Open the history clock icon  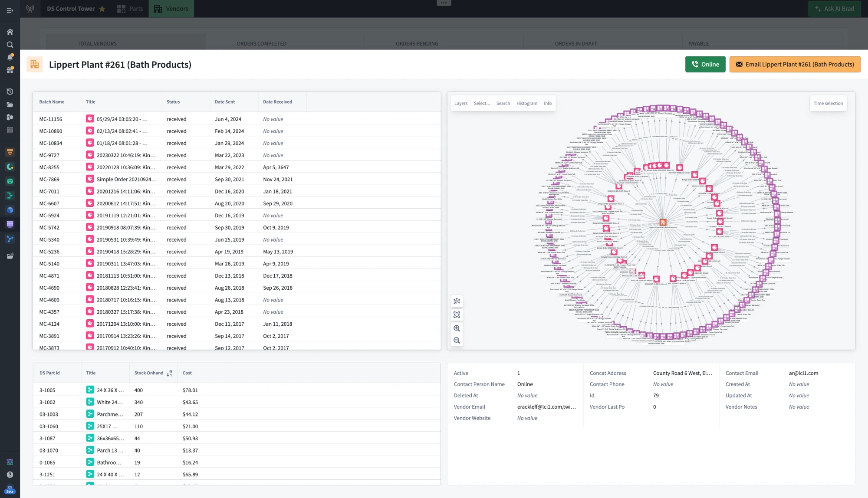tap(10, 92)
